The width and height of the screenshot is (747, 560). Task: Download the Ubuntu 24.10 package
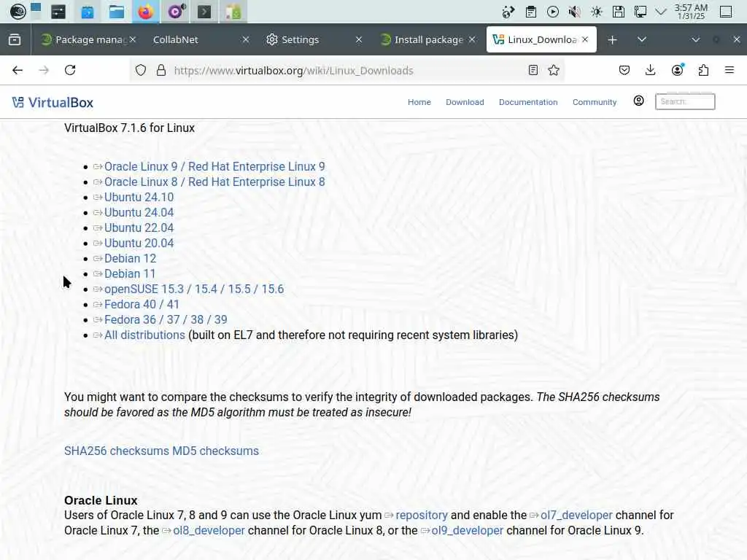[139, 197]
